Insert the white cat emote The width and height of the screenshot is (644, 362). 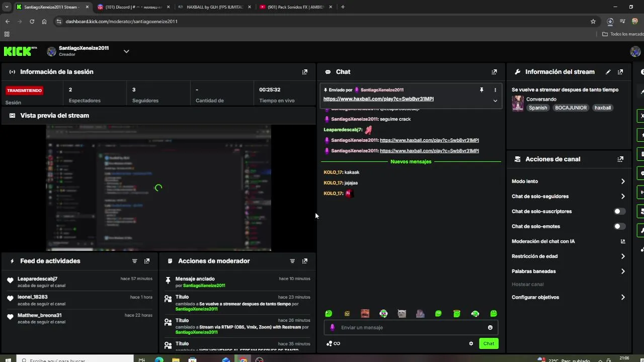point(401,314)
